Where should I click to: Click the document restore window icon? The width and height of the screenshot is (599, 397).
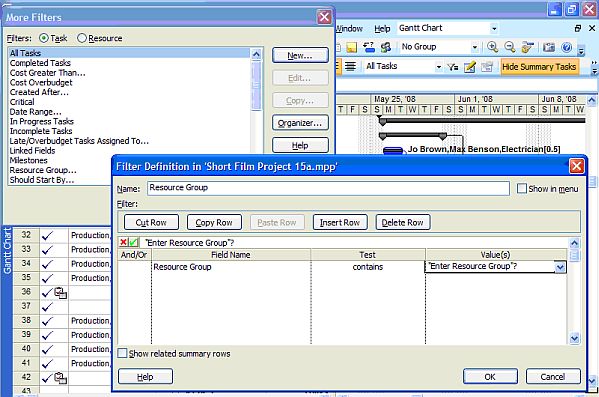pyautogui.click(x=578, y=28)
